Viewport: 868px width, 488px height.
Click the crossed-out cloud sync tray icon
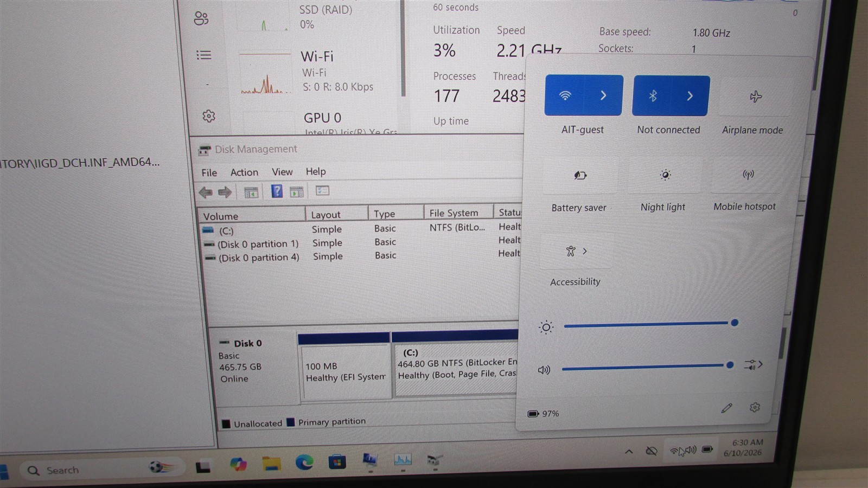click(652, 451)
